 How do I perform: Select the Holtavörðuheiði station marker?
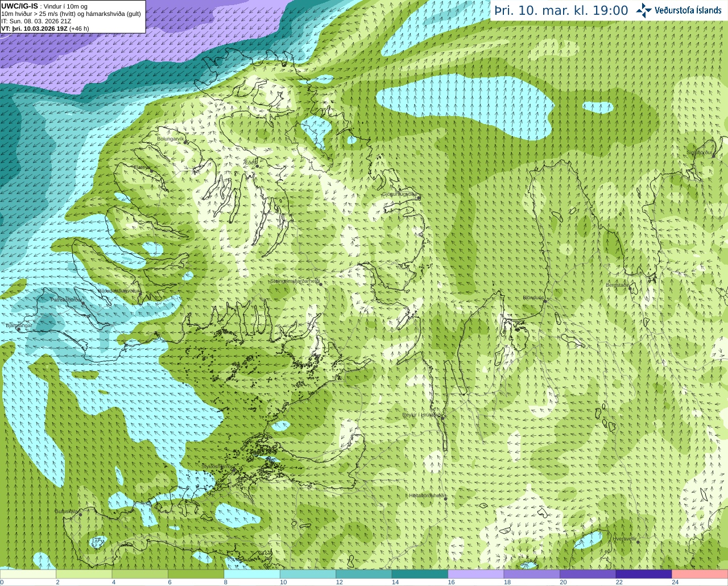click(x=445, y=499)
